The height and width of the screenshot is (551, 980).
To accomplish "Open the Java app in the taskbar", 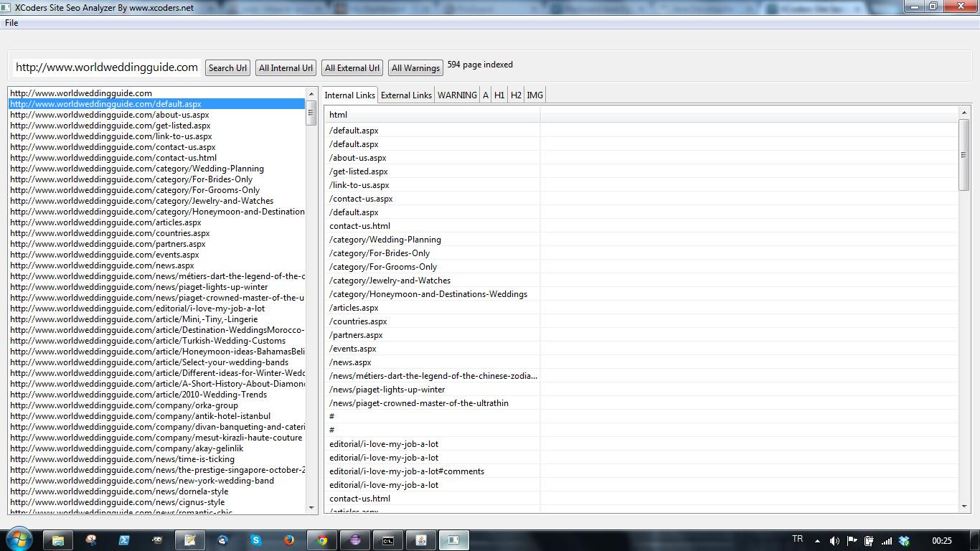I will (421, 540).
